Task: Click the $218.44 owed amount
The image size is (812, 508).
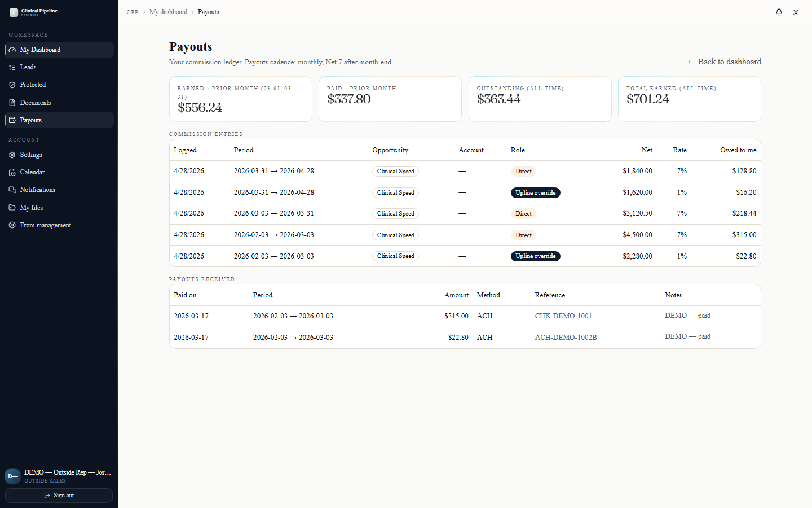Action: coord(744,213)
